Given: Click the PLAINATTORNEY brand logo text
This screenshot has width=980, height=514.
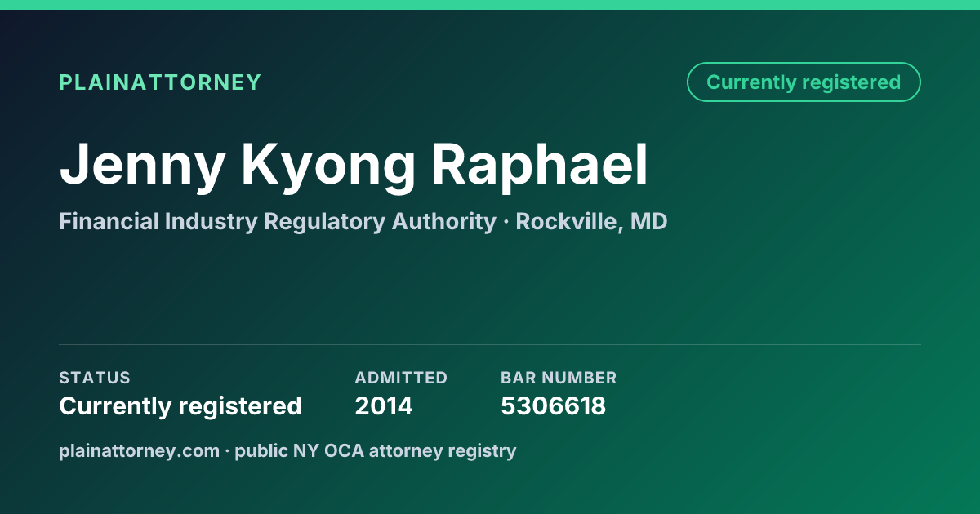Looking at the screenshot, I should coord(160,82).
